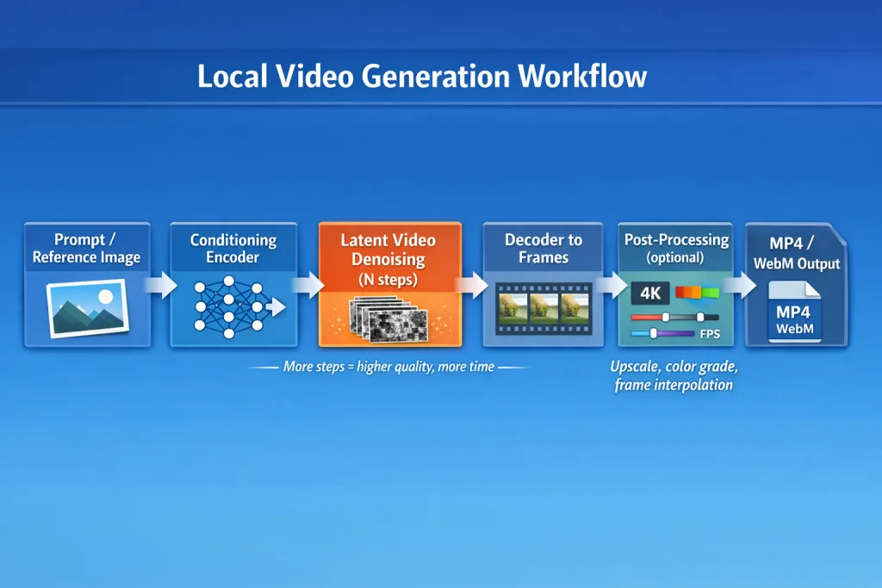Image resolution: width=882 pixels, height=588 pixels.
Task: Click the 'FPS' label beside the slider
Action: point(710,334)
